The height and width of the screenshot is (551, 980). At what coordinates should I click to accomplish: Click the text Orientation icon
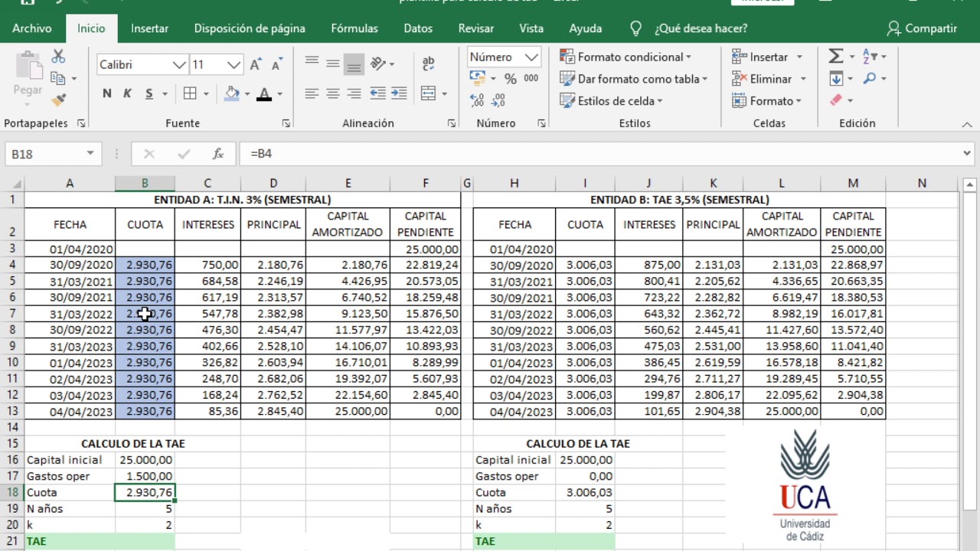378,64
